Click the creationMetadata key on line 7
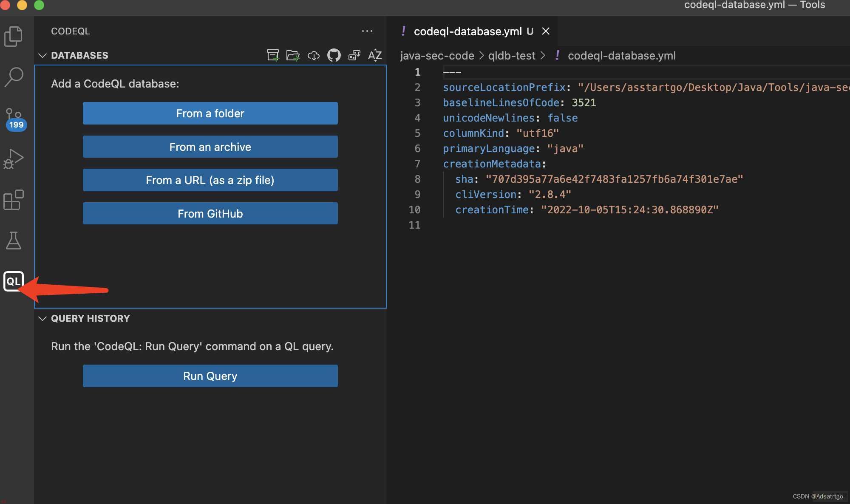This screenshot has height=504, width=850. tap(492, 164)
